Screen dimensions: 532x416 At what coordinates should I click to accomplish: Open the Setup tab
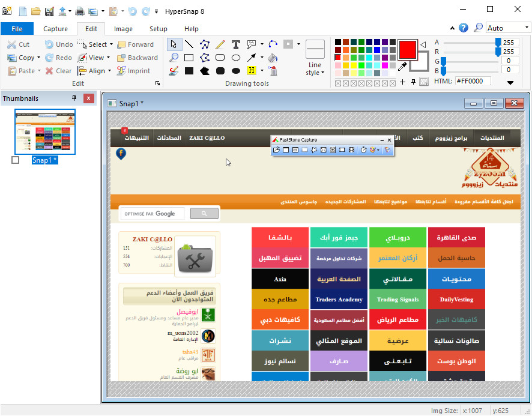[158, 29]
